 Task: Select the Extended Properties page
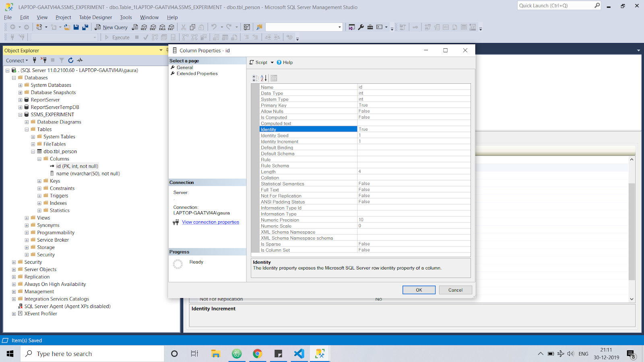[197, 74]
